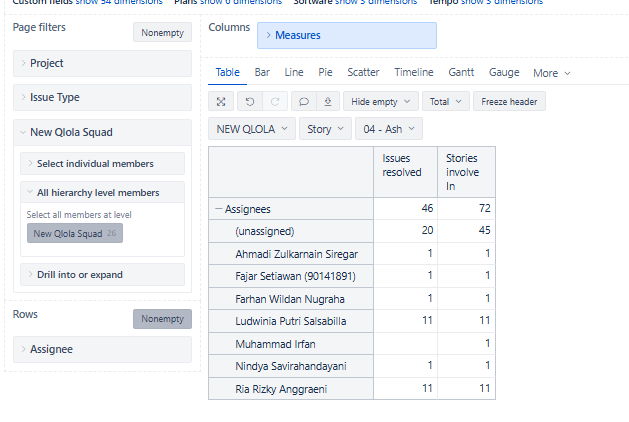This screenshot has width=629, height=422.
Task: Click the Issues resolved column header
Action: 402,165
